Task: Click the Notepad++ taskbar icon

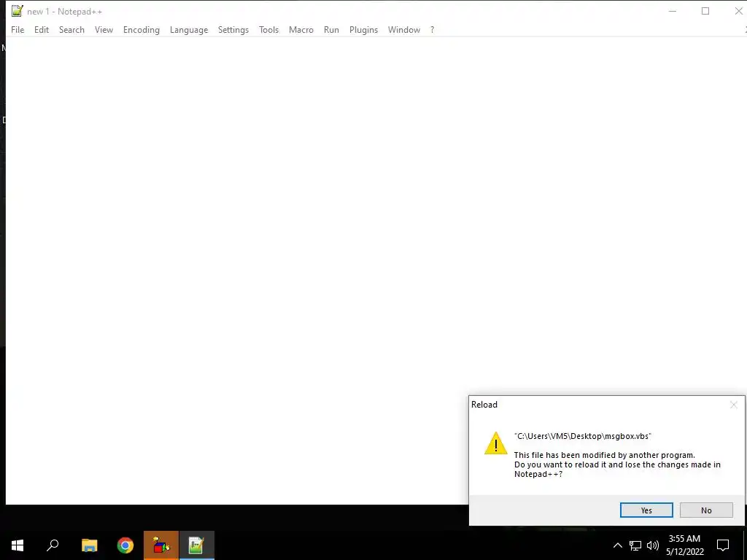Action: coord(196,545)
